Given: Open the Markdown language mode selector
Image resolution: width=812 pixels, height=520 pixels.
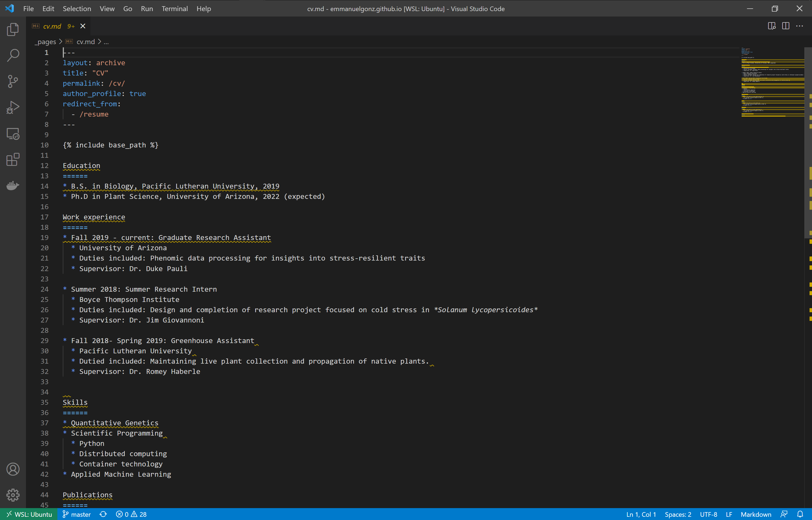Looking at the screenshot, I should click(x=756, y=514).
